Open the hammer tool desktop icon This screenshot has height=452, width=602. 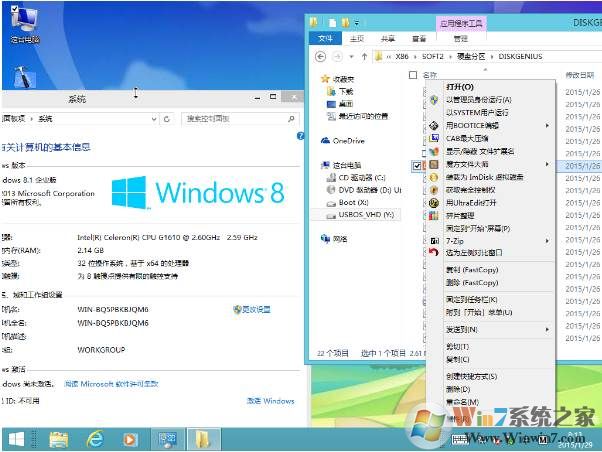23,77
